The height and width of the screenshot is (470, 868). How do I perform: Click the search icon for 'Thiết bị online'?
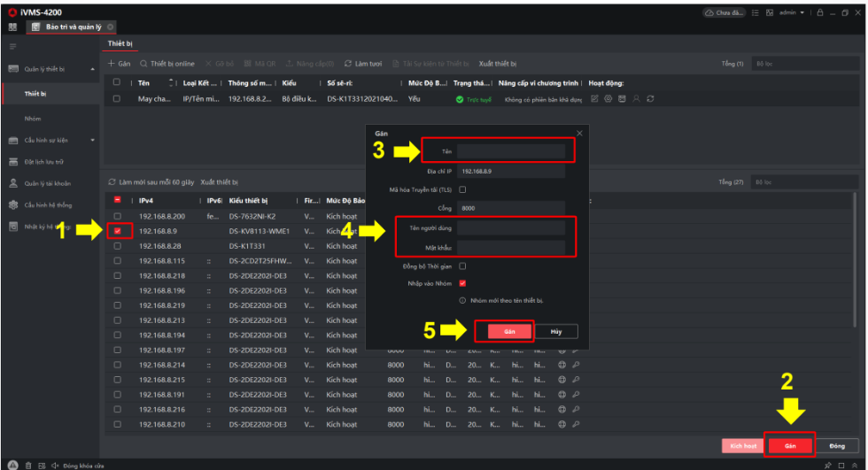(143, 64)
